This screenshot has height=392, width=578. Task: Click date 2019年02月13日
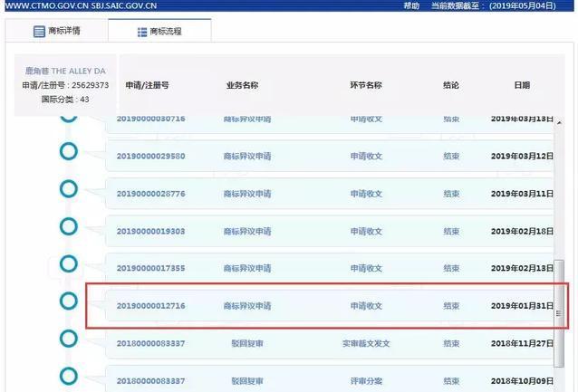point(522,268)
